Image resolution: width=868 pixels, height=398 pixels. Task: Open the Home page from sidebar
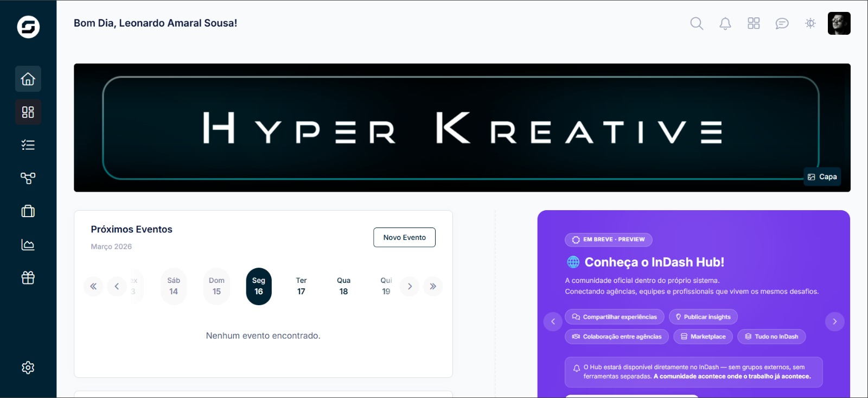point(28,79)
